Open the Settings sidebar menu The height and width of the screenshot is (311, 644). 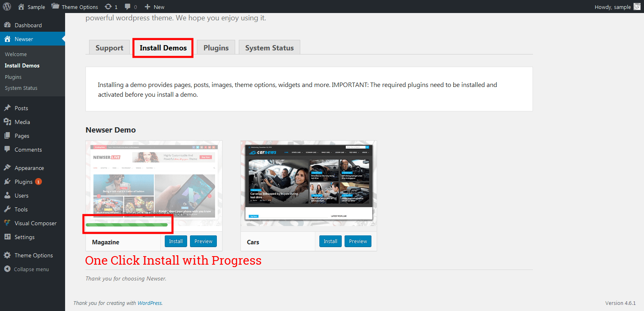(x=24, y=237)
